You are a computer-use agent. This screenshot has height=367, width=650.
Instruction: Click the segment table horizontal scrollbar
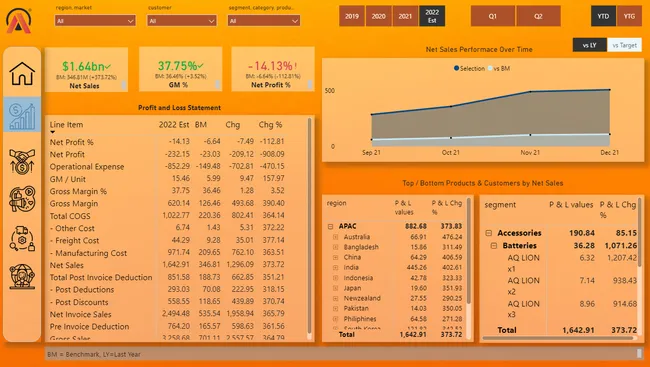tap(558, 338)
